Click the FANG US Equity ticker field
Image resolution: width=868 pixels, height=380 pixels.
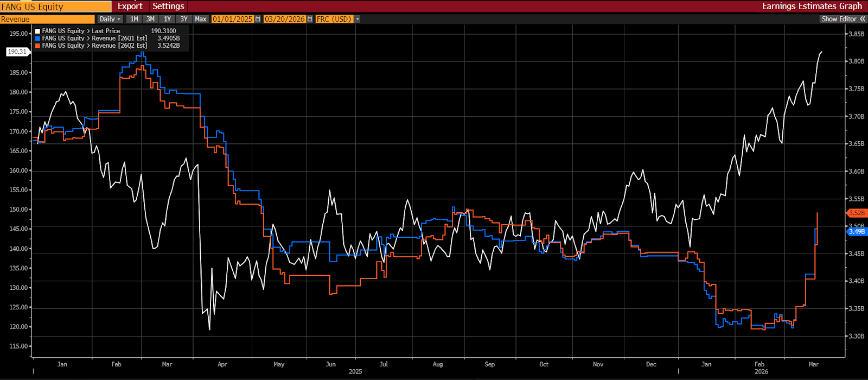[54, 7]
